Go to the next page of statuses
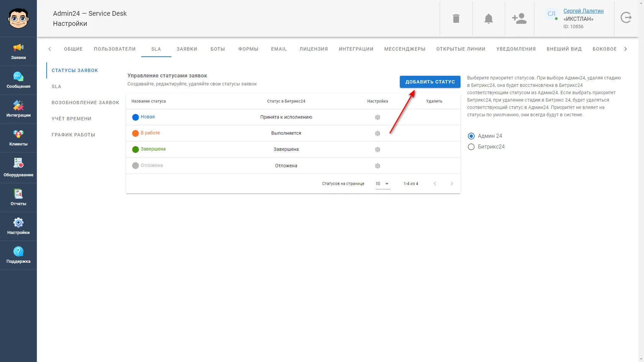Screen dimensions: 644x362 [x=452, y=184]
